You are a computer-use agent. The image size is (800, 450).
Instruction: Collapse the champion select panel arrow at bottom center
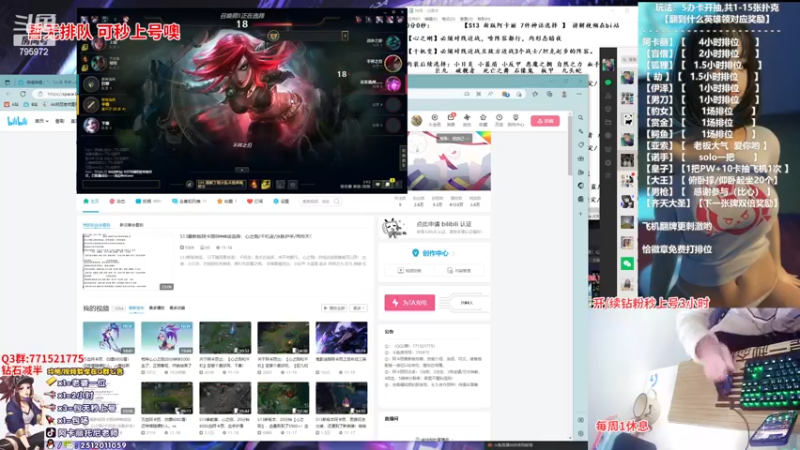click(x=242, y=170)
